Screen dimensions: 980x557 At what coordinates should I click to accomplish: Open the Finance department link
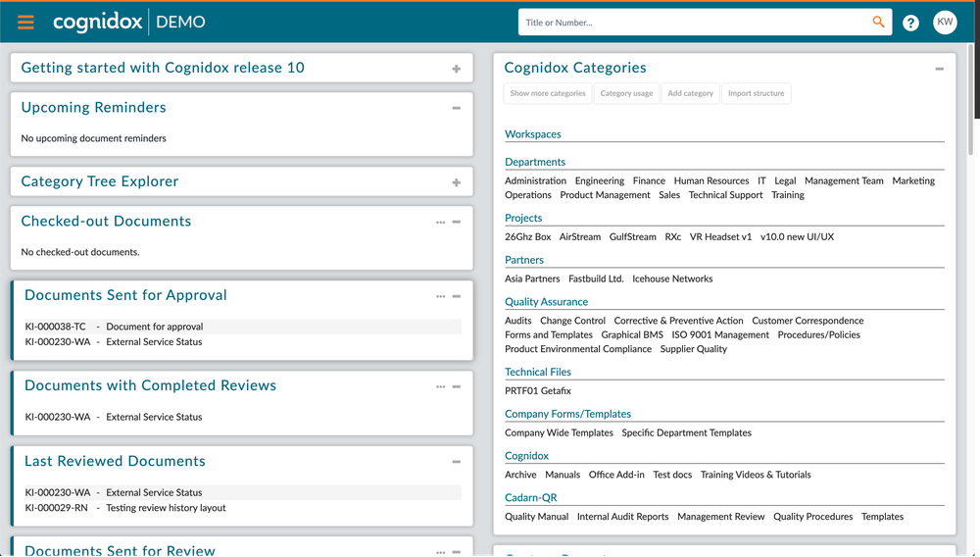(649, 180)
